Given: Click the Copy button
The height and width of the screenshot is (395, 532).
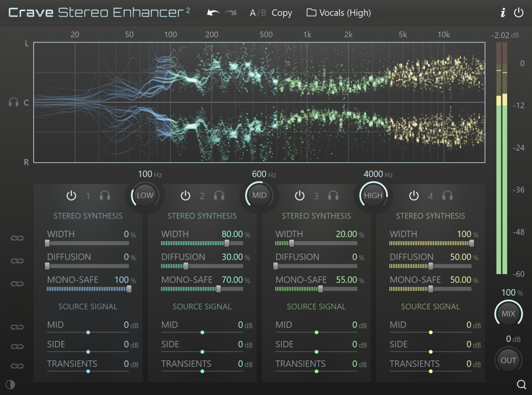Looking at the screenshot, I should [282, 13].
